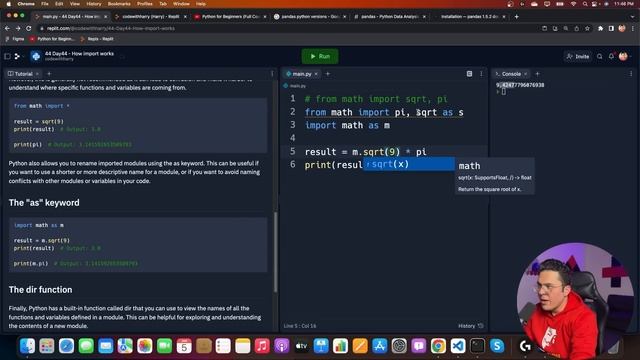Open Safari from the dock
The width and height of the screenshot is (640, 360).
(x=67, y=346)
